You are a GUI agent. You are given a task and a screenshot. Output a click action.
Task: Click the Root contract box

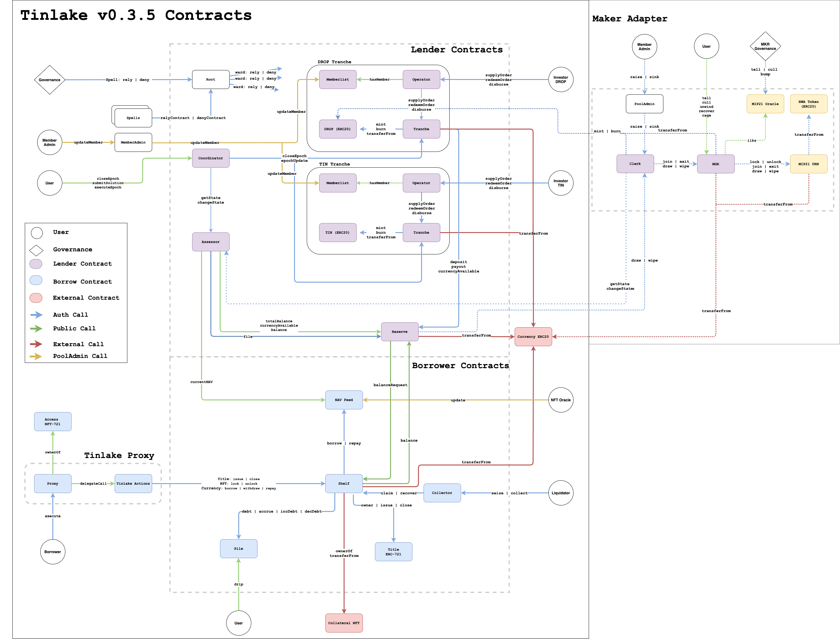tap(211, 80)
